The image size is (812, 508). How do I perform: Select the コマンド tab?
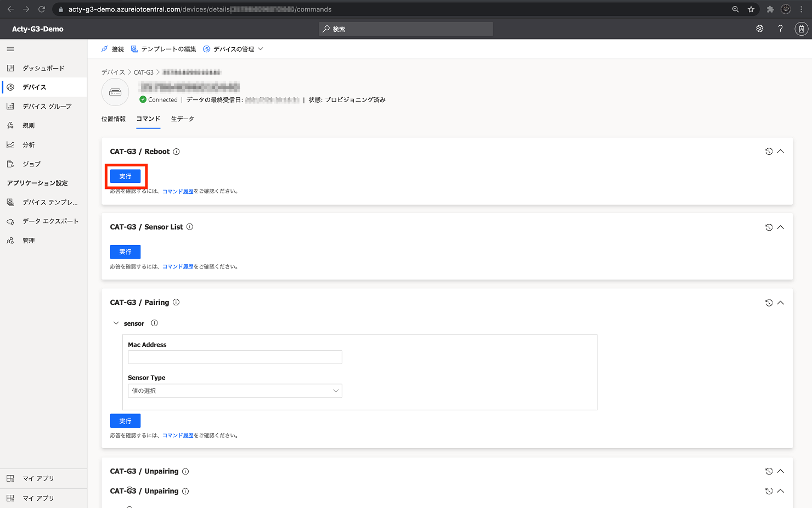coord(148,119)
